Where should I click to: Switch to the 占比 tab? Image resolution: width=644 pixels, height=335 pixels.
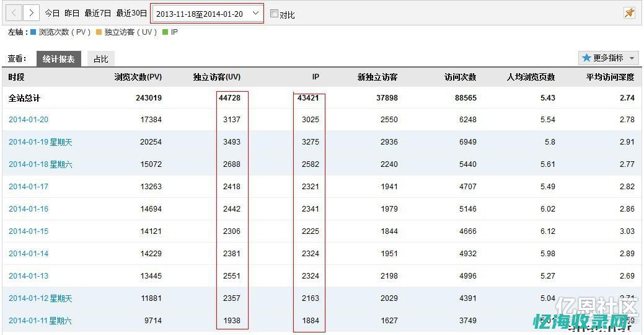(x=100, y=59)
